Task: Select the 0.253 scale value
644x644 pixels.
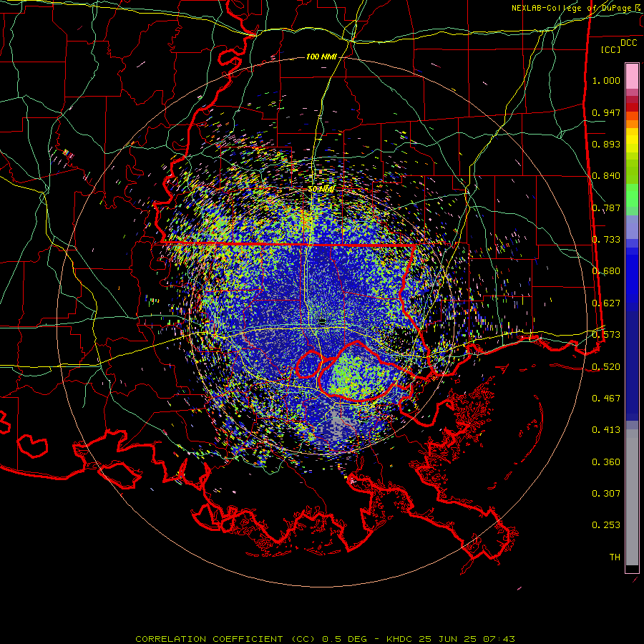Action: tap(606, 525)
